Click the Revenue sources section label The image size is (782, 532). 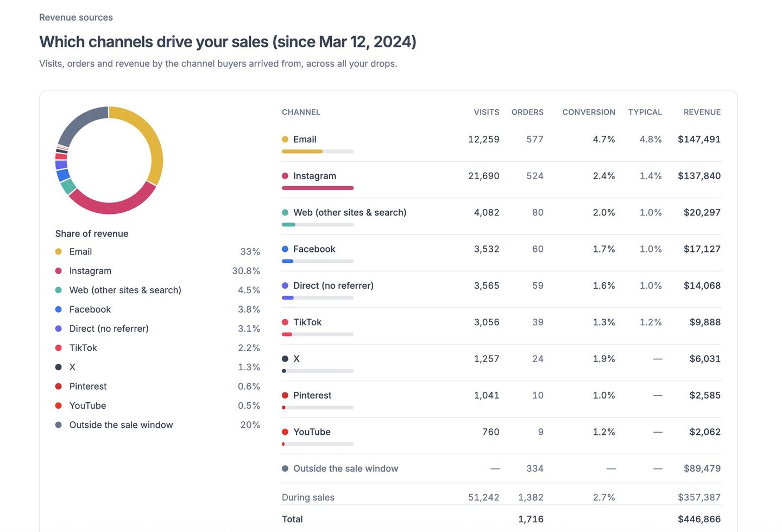76,17
